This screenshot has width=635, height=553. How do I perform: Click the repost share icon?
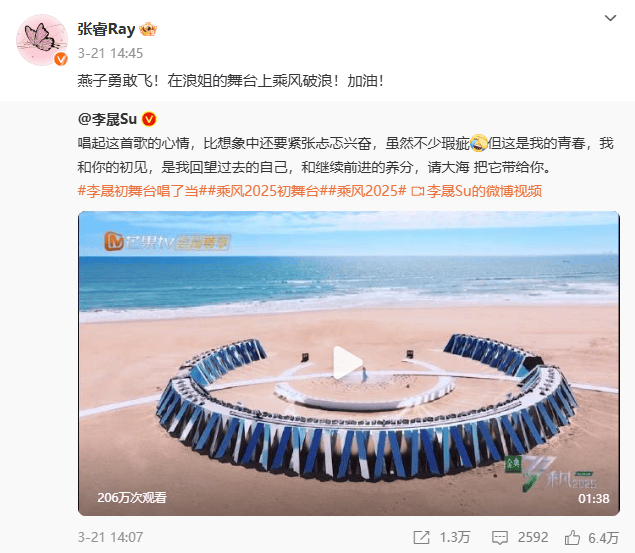point(421,537)
